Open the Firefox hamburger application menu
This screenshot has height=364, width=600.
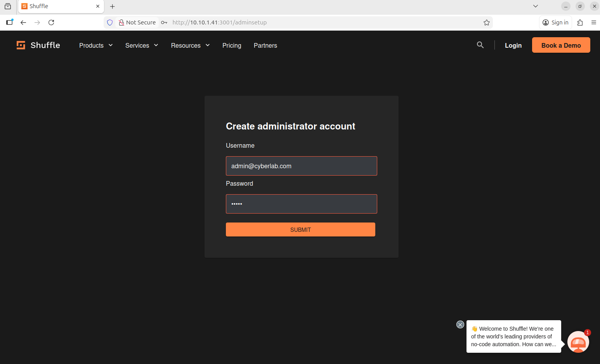tap(593, 22)
